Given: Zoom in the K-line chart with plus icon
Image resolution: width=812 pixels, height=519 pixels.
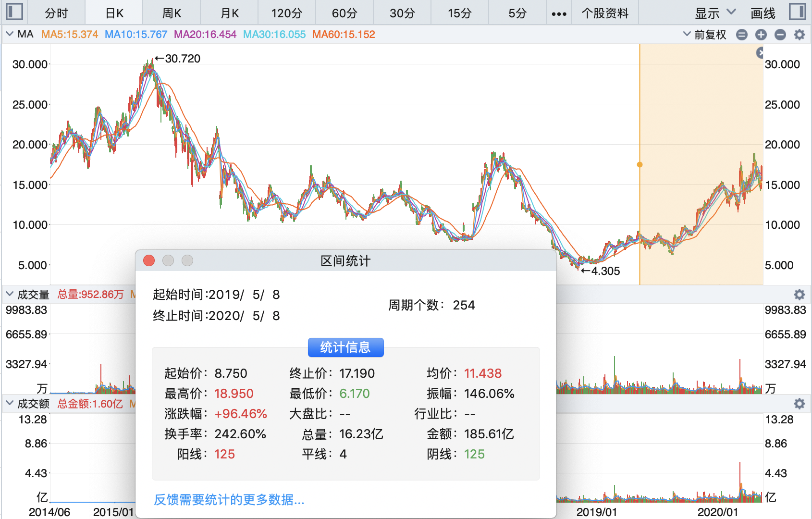Looking at the screenshot, I should [761, 35].
